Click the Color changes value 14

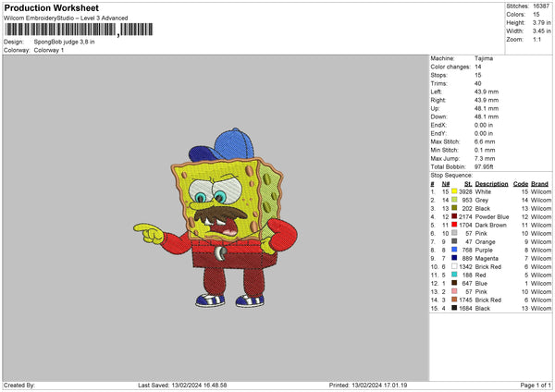[478, 67]
